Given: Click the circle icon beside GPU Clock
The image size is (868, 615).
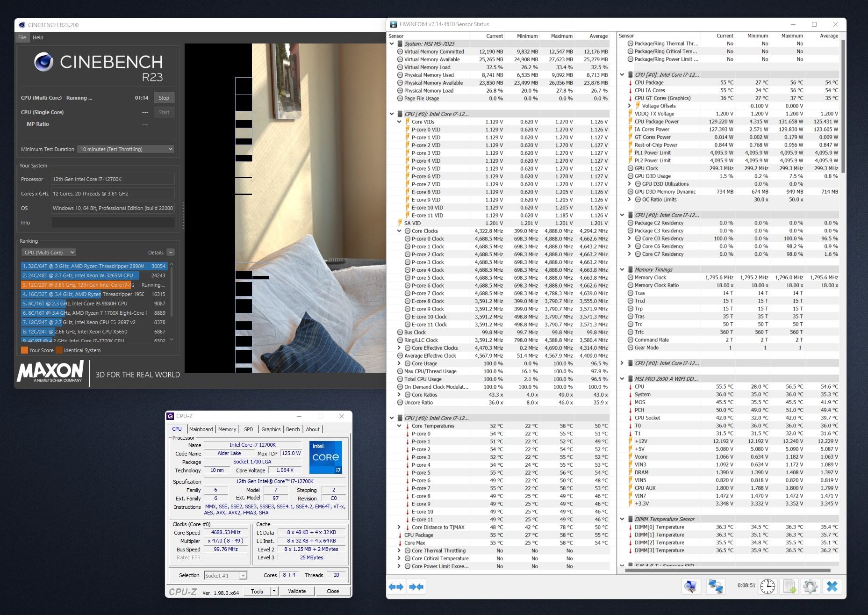Looking at the screenshot, I should pyautogui.click(x=630, y=168).
